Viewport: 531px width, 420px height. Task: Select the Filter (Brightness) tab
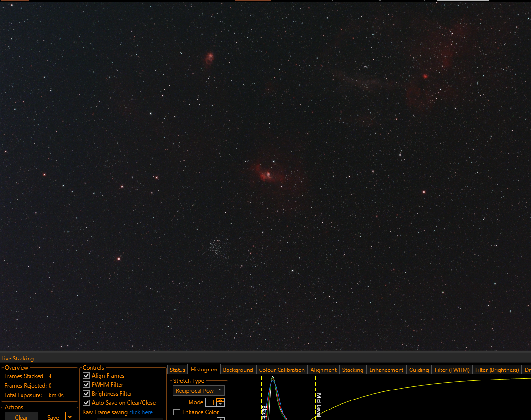coord(497,370)
